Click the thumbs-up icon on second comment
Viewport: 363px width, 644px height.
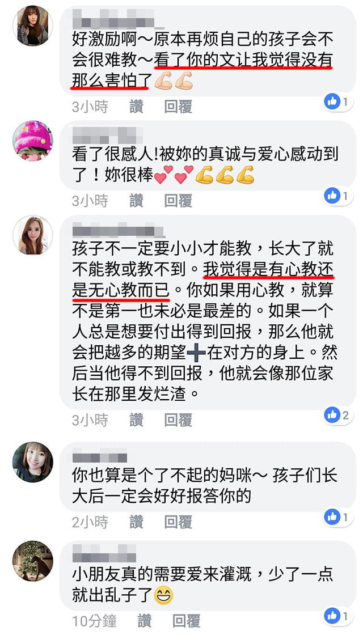pos(332,196)
